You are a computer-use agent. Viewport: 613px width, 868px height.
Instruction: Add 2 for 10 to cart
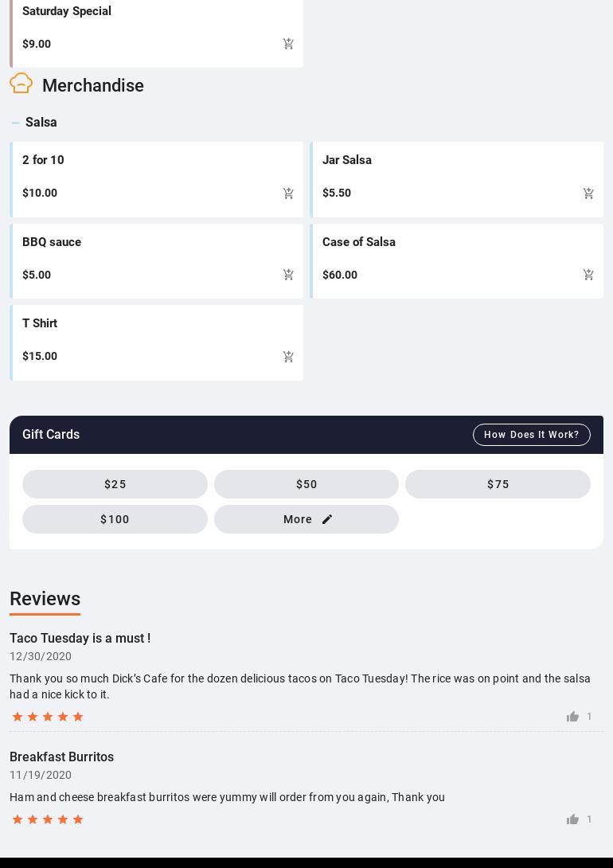pyautogui.click(x=288, y=194)
